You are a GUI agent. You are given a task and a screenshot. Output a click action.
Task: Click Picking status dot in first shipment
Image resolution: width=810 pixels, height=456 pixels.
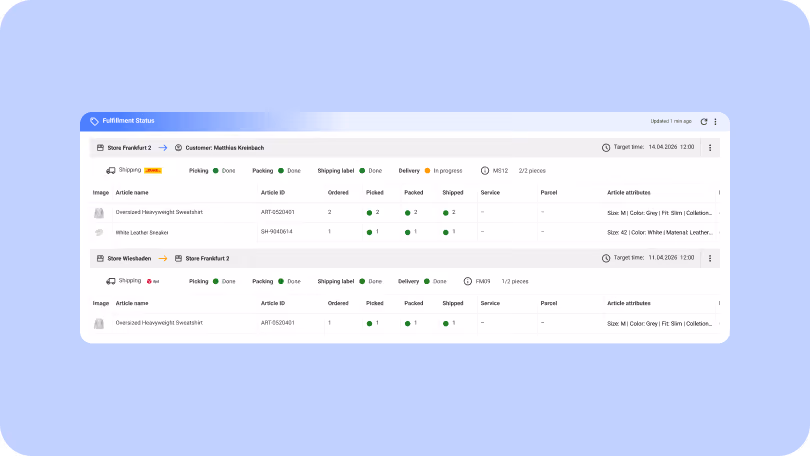point(216,170)
